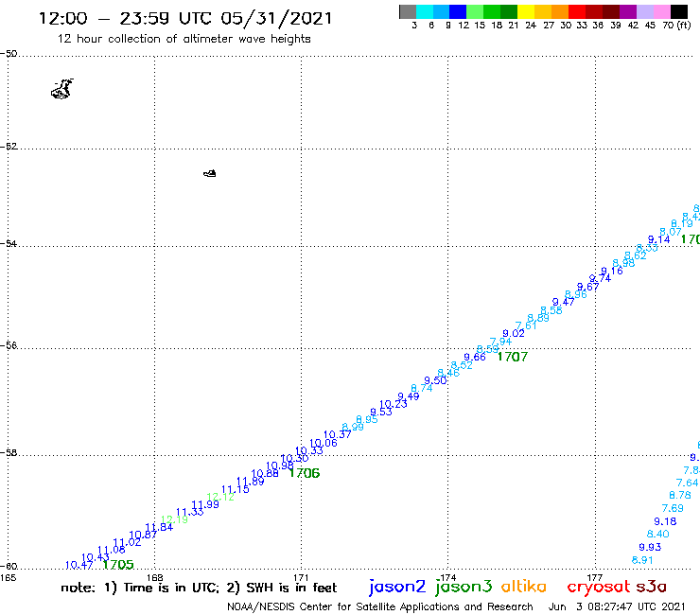Click the NOAA/NESDIS credit line
Image resolution: width=700 pixels, height=615 pixels.
click(380, 607)
